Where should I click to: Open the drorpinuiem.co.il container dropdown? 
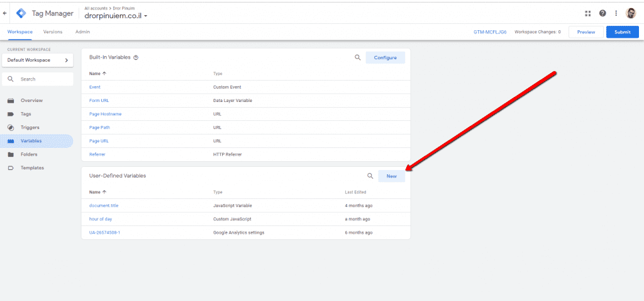coord(116,16)
